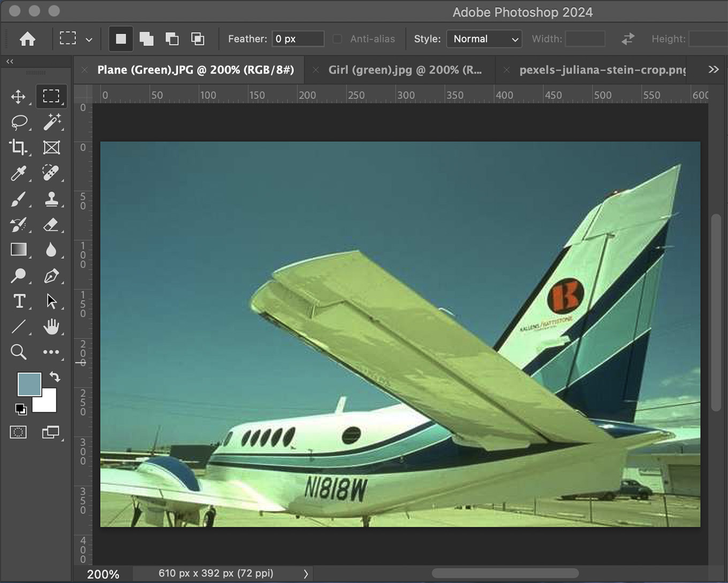
Task: Toggle Quick Mask mode
Action: tap(18, 432)
